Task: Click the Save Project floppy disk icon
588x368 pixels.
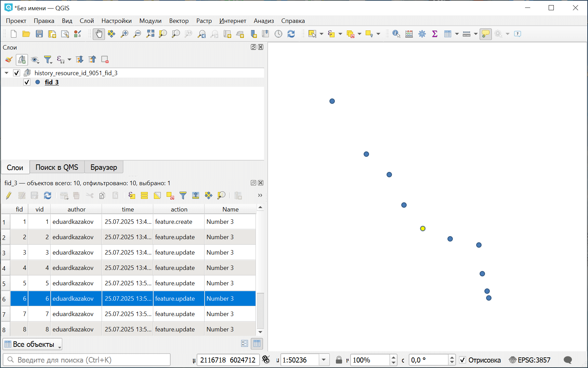Action: [x=39, y=34]
